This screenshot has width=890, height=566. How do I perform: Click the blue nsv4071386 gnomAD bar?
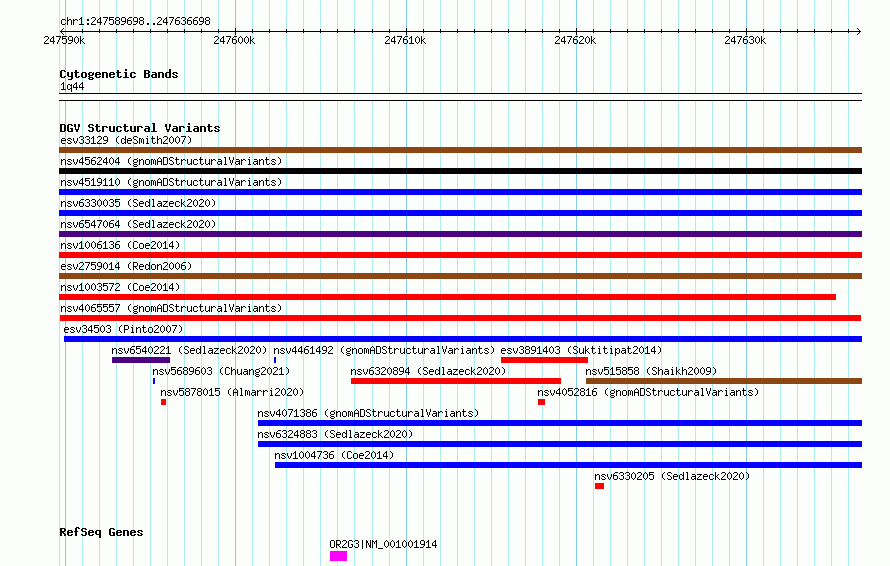click(x=560, y=423)
